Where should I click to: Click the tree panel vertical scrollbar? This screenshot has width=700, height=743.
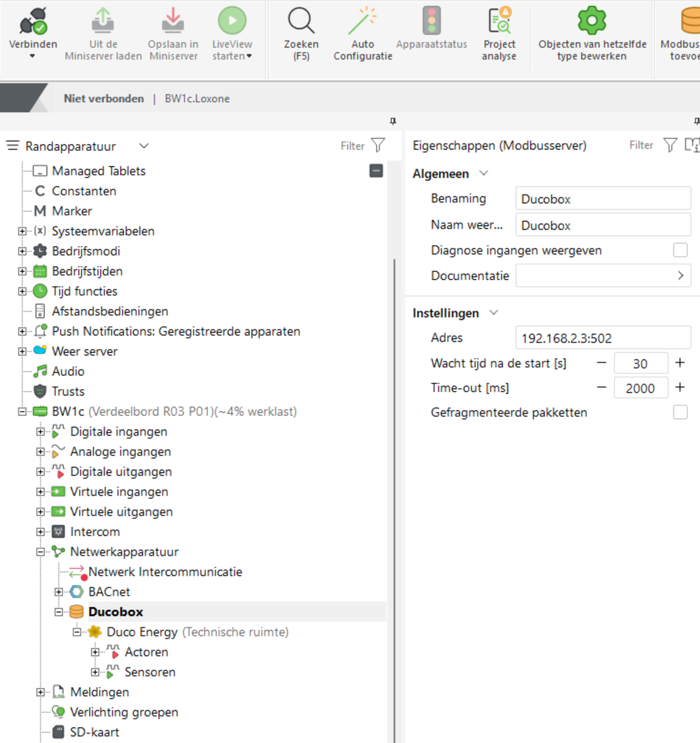394,501
